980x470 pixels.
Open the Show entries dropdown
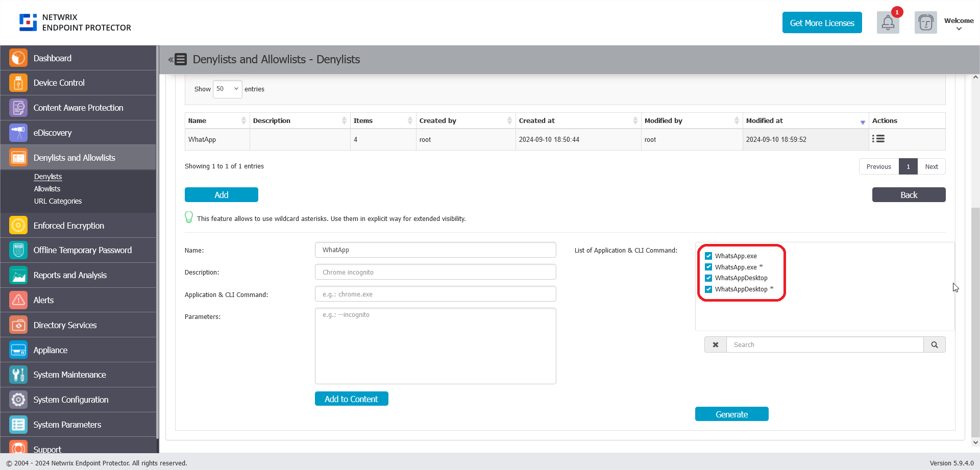pos(227,89)
